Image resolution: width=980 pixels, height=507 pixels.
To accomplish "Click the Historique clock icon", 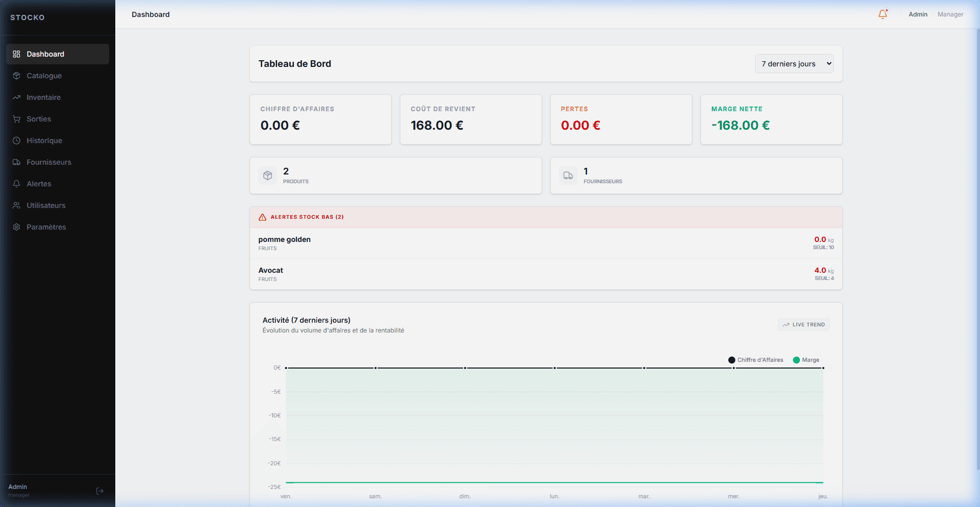I will point(16,141).
